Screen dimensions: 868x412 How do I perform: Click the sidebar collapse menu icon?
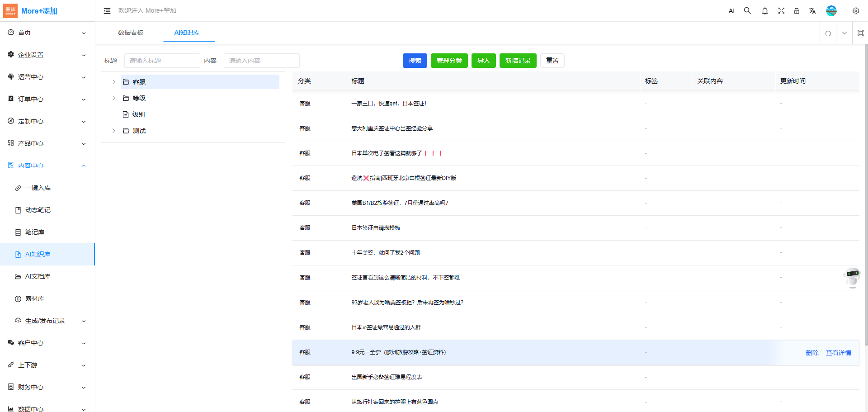point(107,11)
